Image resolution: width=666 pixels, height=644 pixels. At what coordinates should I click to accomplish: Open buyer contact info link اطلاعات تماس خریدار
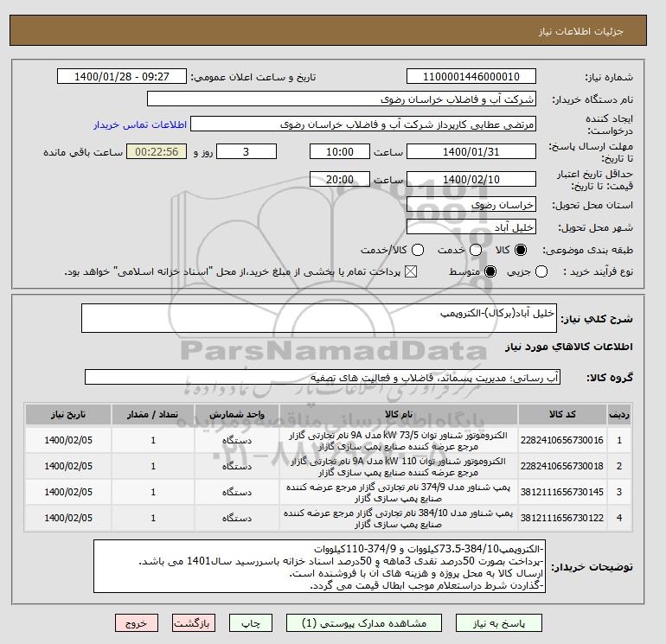(140, 124)
